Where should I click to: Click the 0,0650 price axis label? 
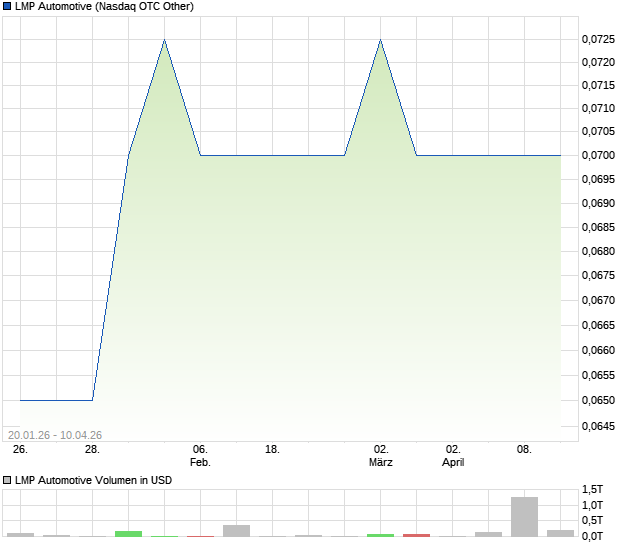598,400
